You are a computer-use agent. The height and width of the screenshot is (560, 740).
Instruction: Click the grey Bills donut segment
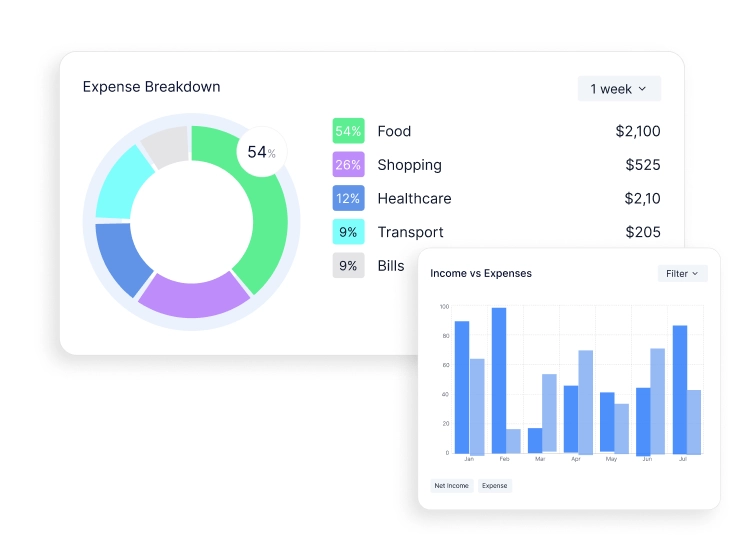165,146
